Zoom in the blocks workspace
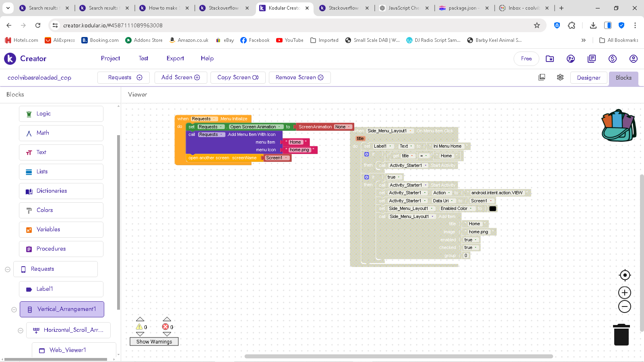The image size is (644, 362). point(625,293)
